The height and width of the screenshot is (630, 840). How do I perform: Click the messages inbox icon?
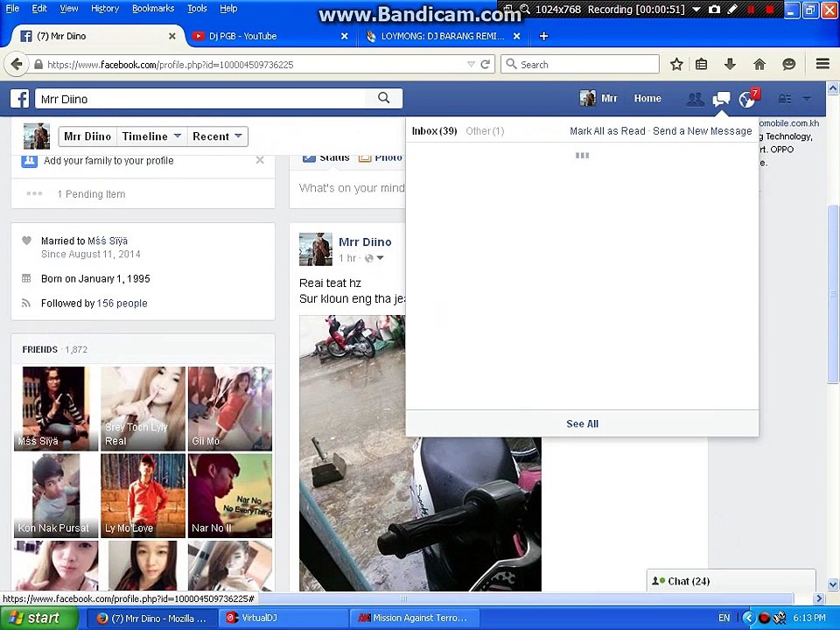click(721, 99)
